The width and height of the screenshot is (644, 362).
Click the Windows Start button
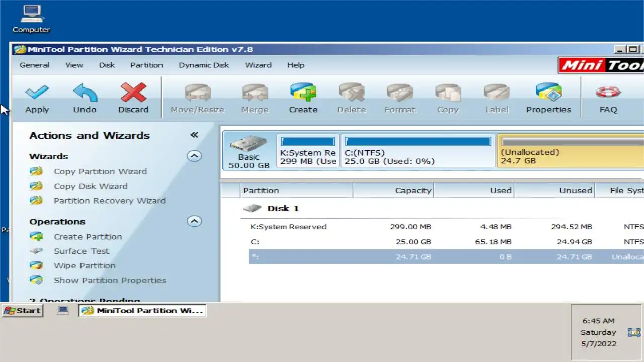(23, 310)
